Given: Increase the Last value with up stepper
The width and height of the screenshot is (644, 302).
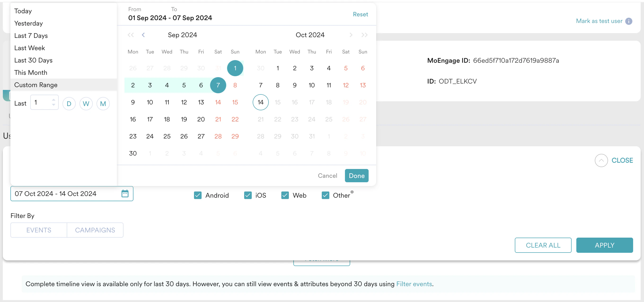Looking at the screenshot, I should (x=53, y=100).
